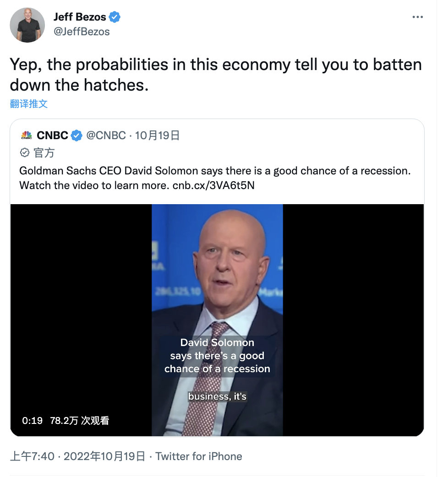The width and height of the screenshot is (448, 477).
Task: Click the 官方 official checkmark icon
Action: click(25, 152)
